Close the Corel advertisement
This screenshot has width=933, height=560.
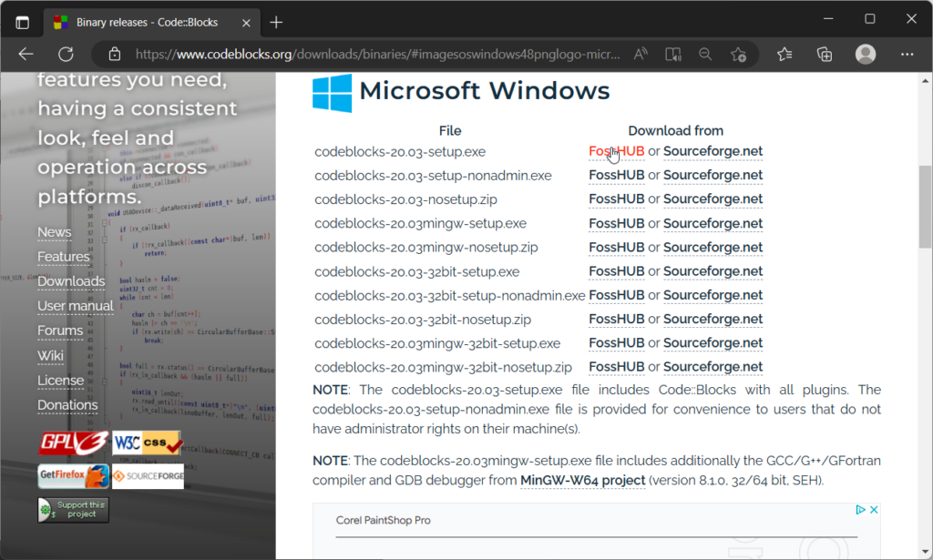click(874, 510)
